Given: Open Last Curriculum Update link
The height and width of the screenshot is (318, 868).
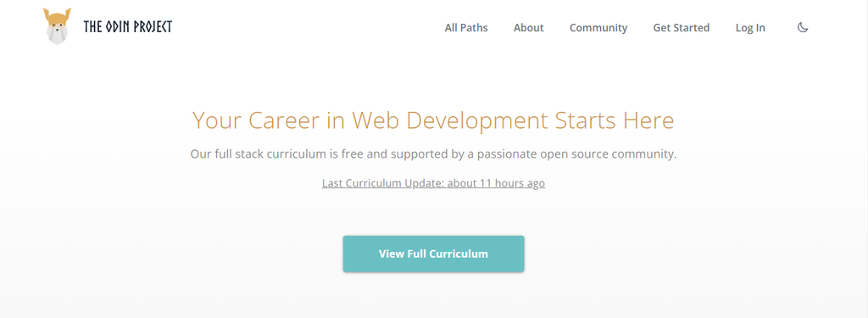Looking at the screenshot, I should [x=433, y=183].
